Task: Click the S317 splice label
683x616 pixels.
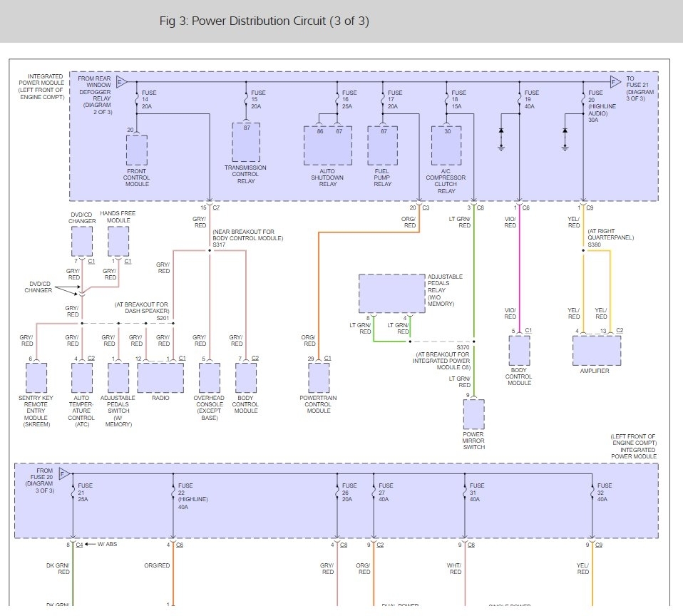Action: click(219, 245)
